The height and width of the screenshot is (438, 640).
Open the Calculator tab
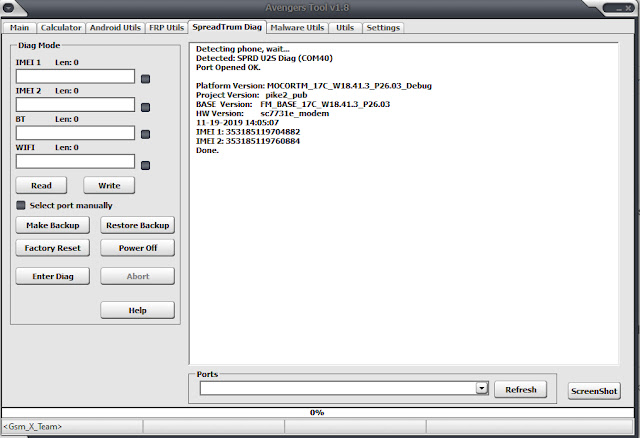click(61, 28)
